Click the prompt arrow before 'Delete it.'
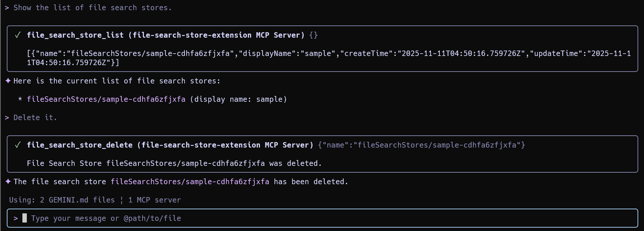The image size is (644, 231). click(7, 118)
